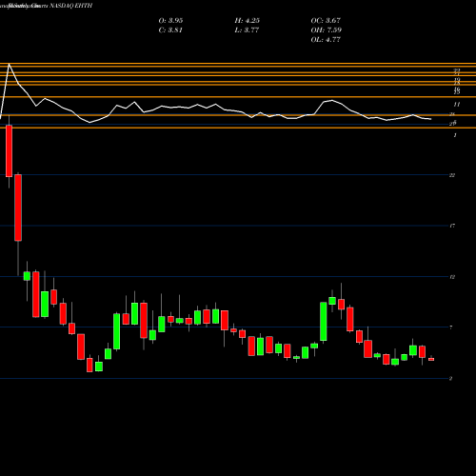The width and height of the screenshot is (476, 476).
Task: Select the low value 'L: 3.77'
Action: 247,30
